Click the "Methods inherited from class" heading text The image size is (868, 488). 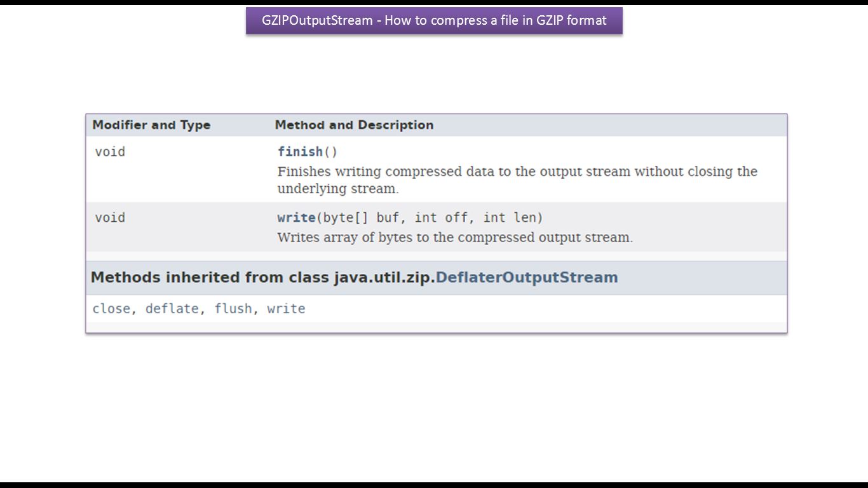(211, 278)
